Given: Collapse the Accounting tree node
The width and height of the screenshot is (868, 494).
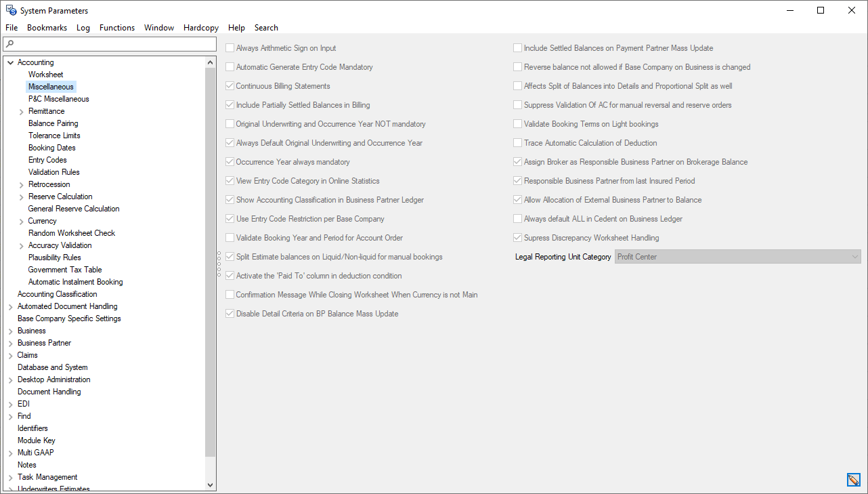Looking at the screenshot, I should (10, 62).
